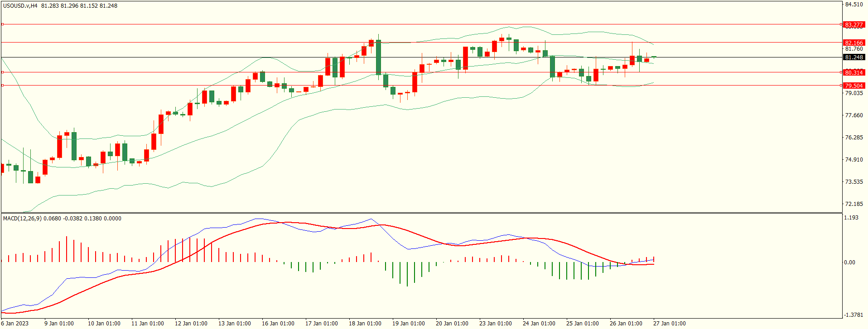Click the 79.035 price scale value

(x=854, y=93)
